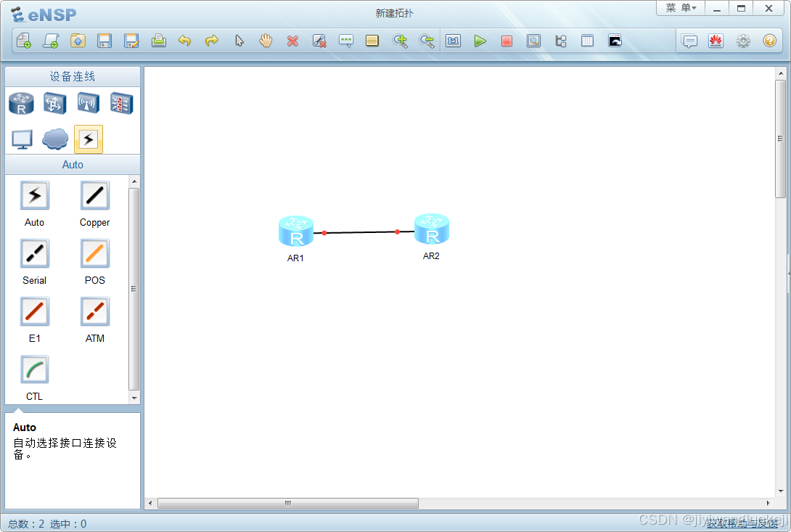This screenshot has width=791, height=532.
Task: Click the cable list scroll up arrow
Action: 134,181
